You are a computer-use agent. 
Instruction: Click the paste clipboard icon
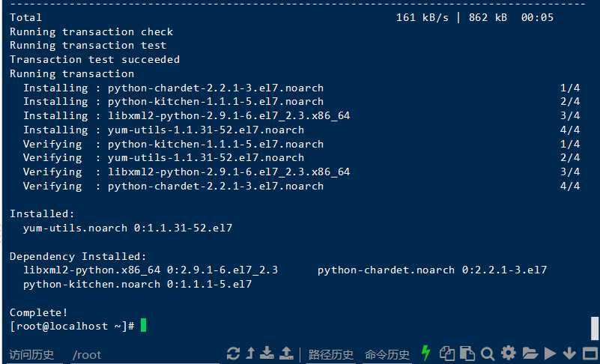pos(467,354)
